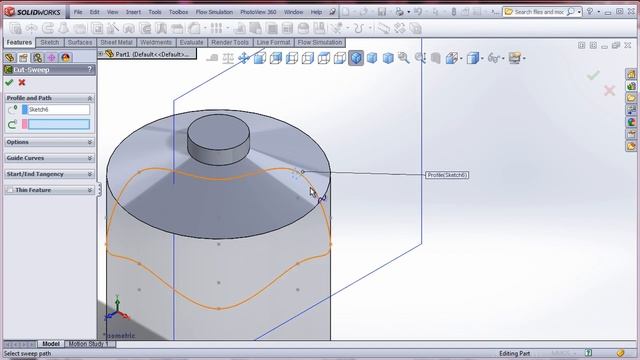Switch to the Motion Study 1 tab
The image size is (640, 360).
[89, 344]
